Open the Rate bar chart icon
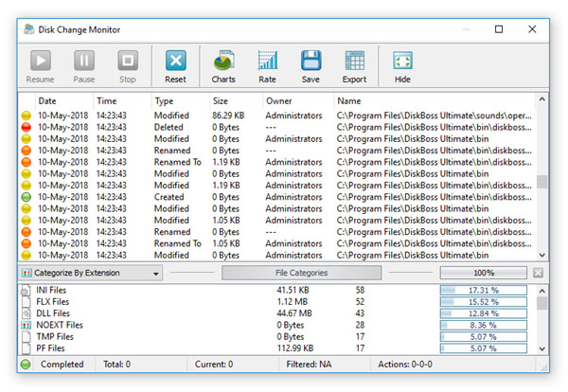Image resolution: width=568 pixels, height=392 pixels. tap(267, 61)
